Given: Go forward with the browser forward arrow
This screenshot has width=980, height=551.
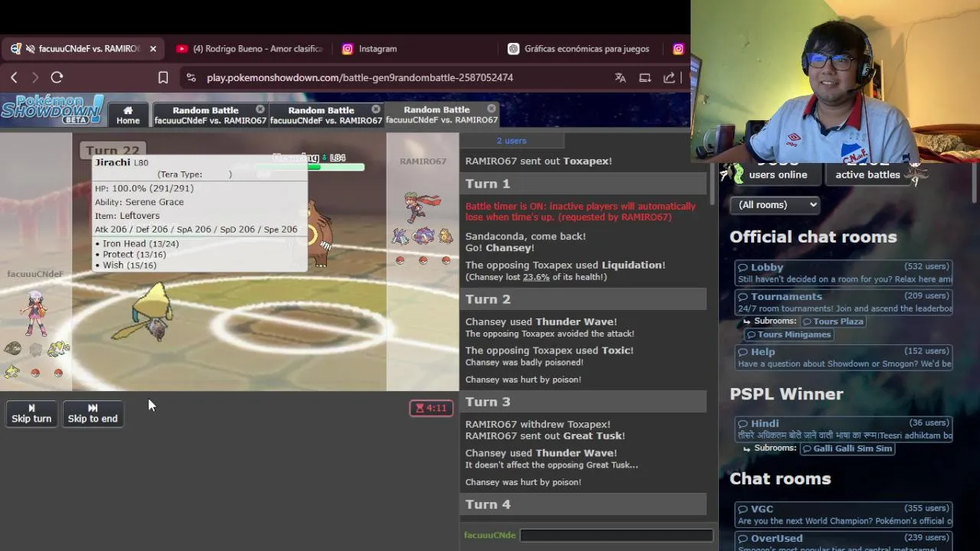Looking at the screenshot, I should (x=34, y=77).
